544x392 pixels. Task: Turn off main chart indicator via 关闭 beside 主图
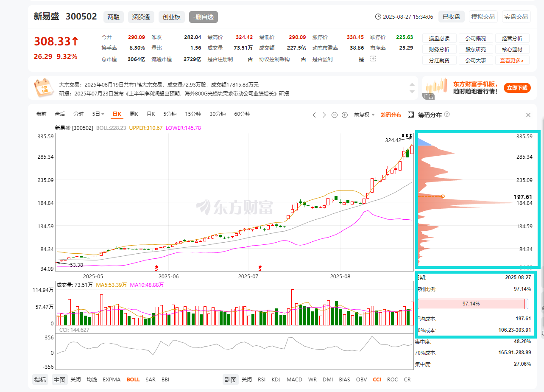pos(75,379)
